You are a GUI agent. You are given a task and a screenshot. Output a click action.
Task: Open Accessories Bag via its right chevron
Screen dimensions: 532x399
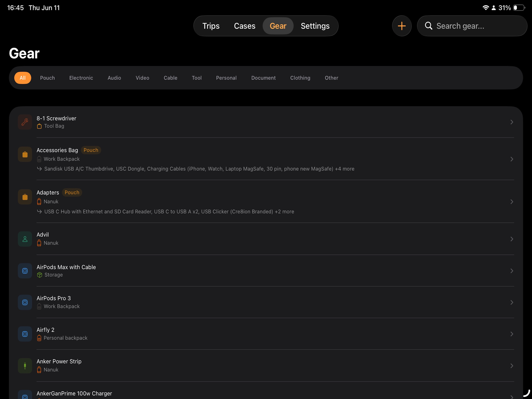pos(512,159)
